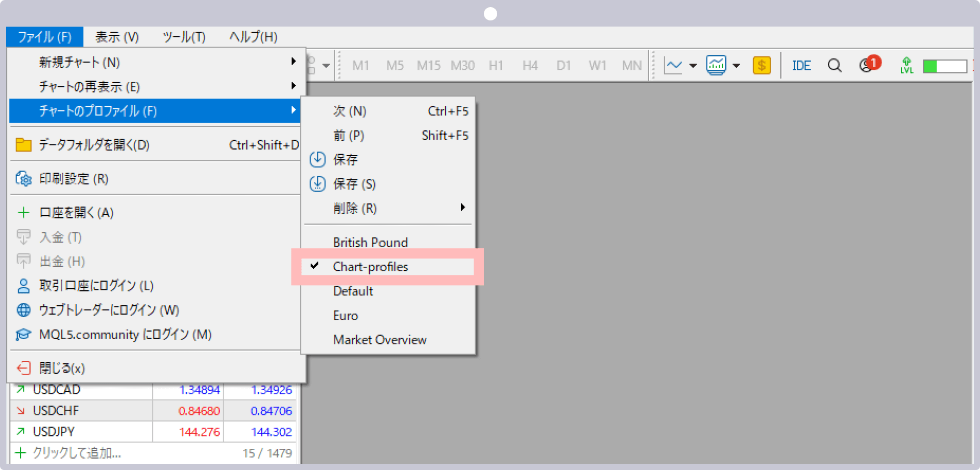Click the 保存 (S) save-as icon
Image resolution: width=980 pixels, height=470 pixels.
pos(317,184)
